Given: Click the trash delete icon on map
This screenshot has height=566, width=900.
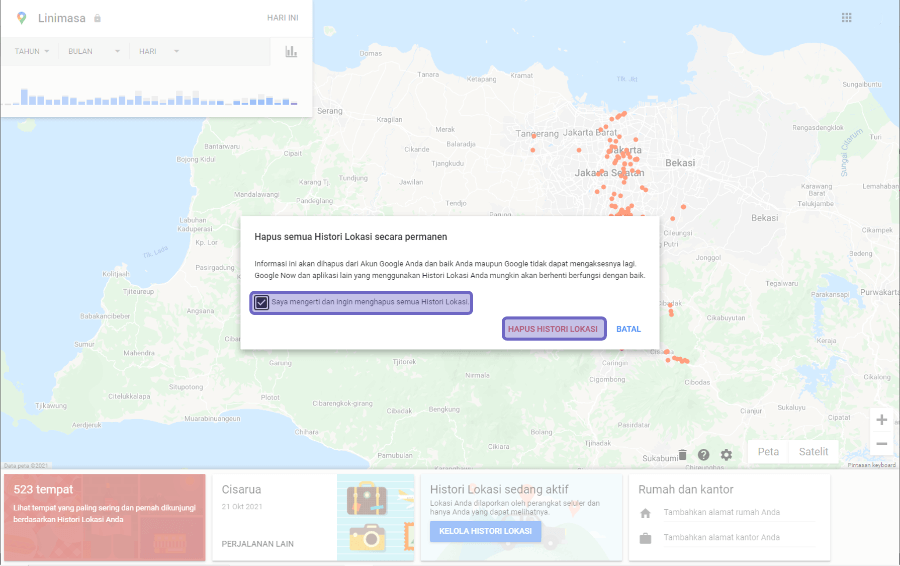Looking at the screenshot, I should [x=682, y=455].
